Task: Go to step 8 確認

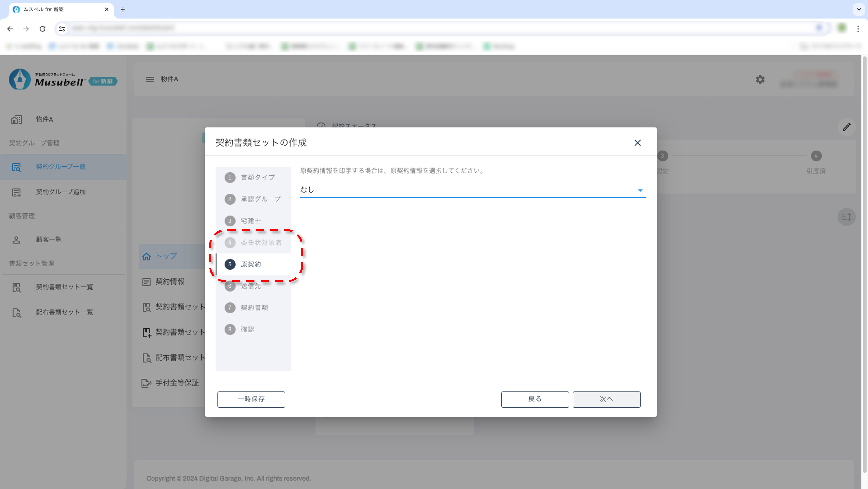Action: point(247,329)
